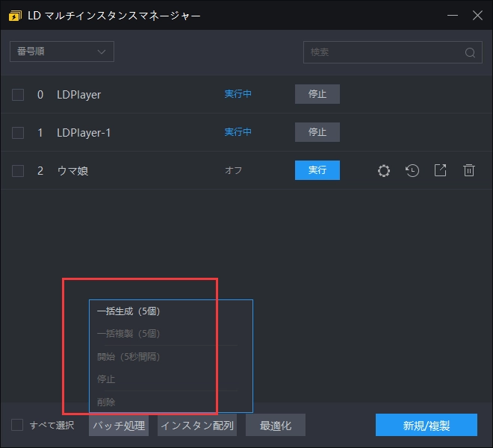This screenshot has width=493, height=448.
Task: Click 実行中 status of LDPlayer-1
Action: (x=238, y=132)
